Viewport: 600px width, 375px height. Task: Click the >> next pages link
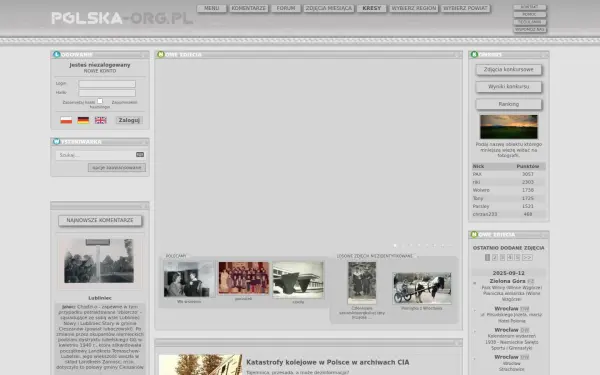tap(527, 258)
